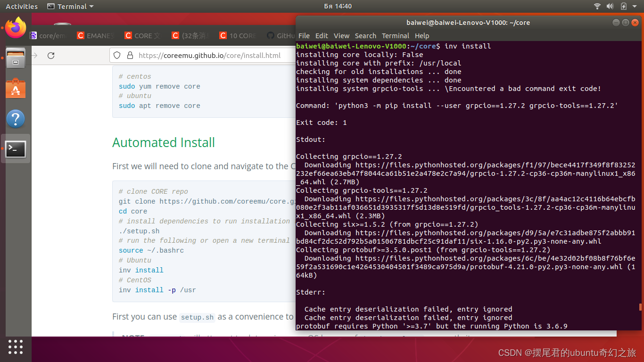The image size is (644, 362).
Task: Click the git clone command line
Action: (207, 202)
